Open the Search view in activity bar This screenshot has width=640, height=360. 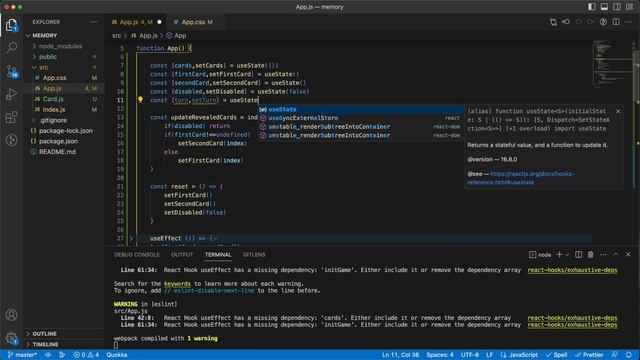click(x=11, y=48)
